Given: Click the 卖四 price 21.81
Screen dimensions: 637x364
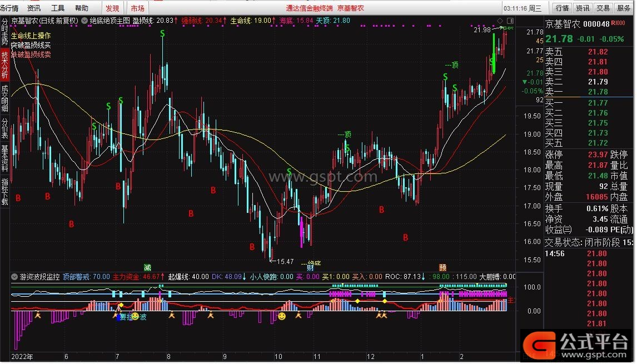Looking at the screenshot, I should coord(598,62).
